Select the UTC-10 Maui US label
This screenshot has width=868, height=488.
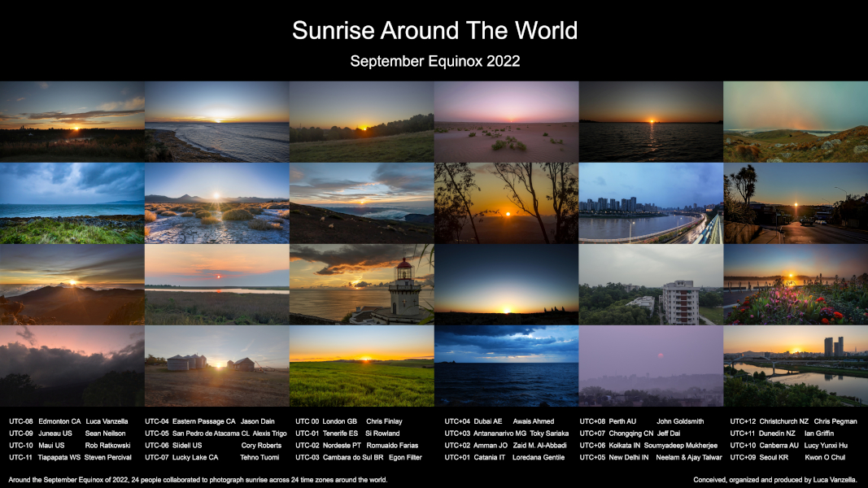tap(38, 444)
